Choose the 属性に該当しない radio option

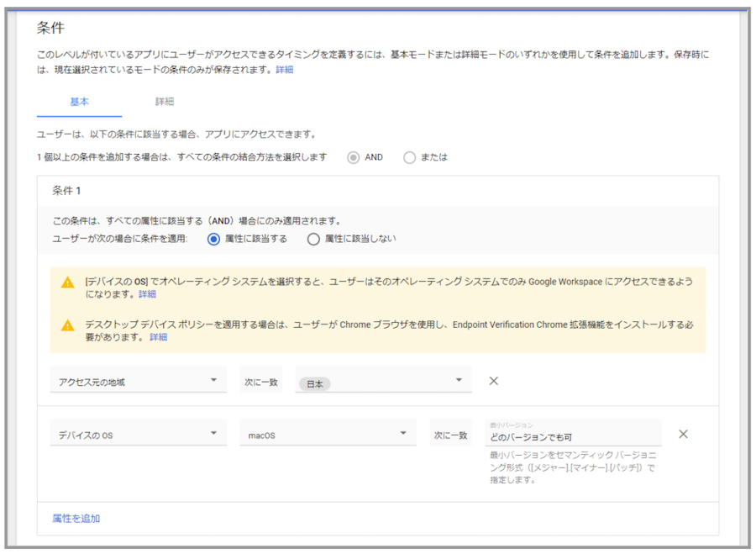point(313,239)
